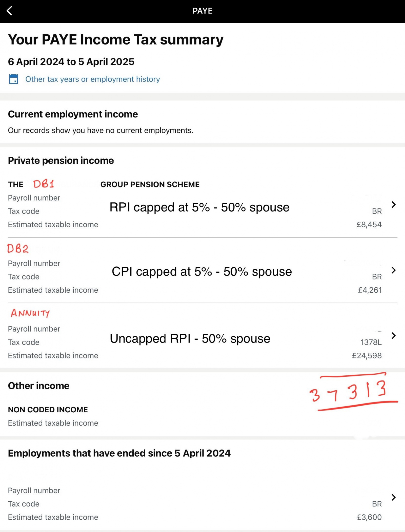Select the £4,261 estimated taxable income
The image size is (405, 532).
coord(370,290)
